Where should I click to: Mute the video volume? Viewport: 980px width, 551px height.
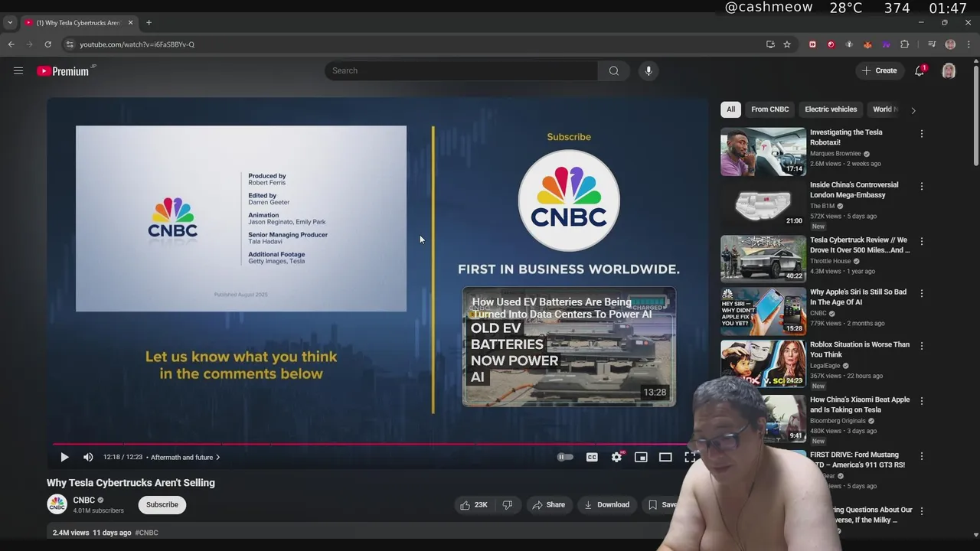pyautogui.click(x=88, y=457)
